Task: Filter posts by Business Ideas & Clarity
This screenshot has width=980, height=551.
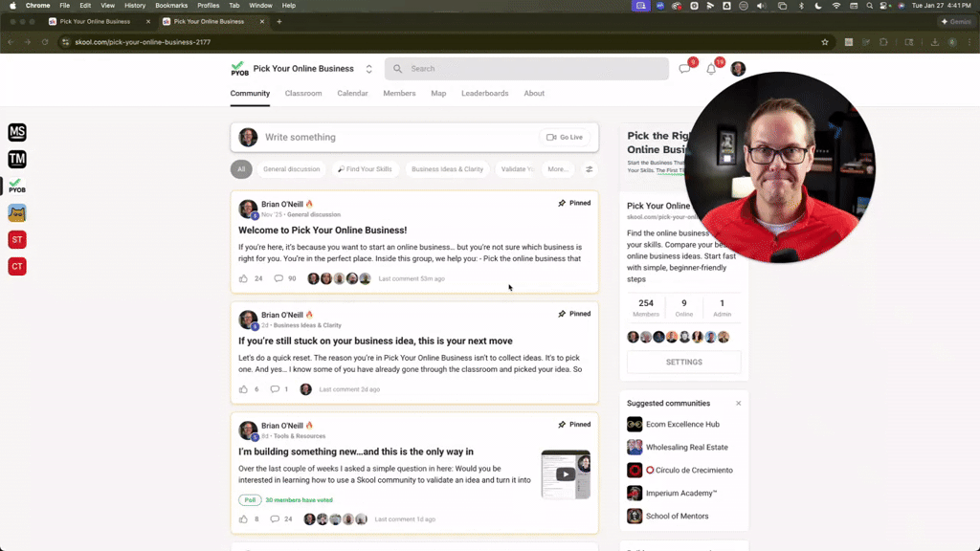Action: pos(448,169)
